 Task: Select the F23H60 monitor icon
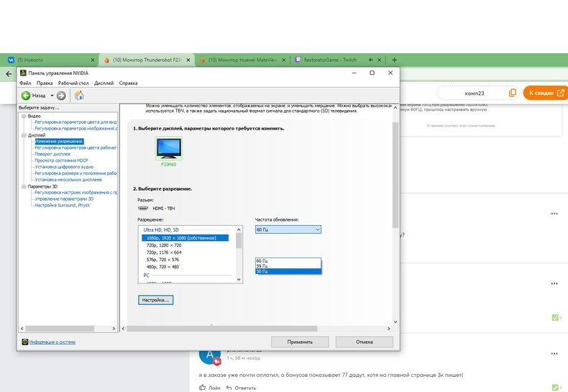coord(169,148)
